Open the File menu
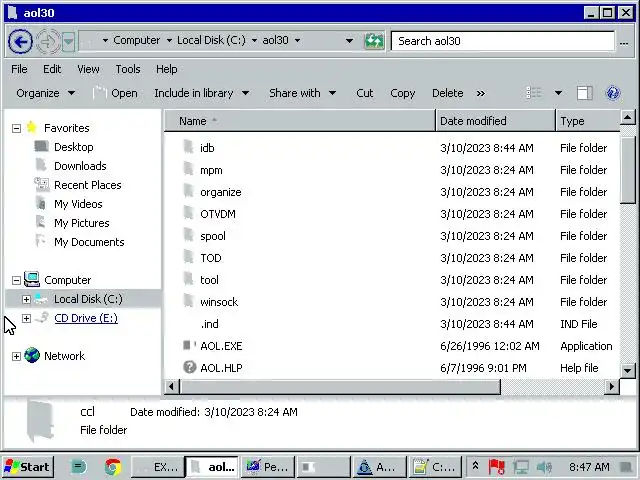Image resolution: width=640 pixels, height=480 pixels. (19, 69)
